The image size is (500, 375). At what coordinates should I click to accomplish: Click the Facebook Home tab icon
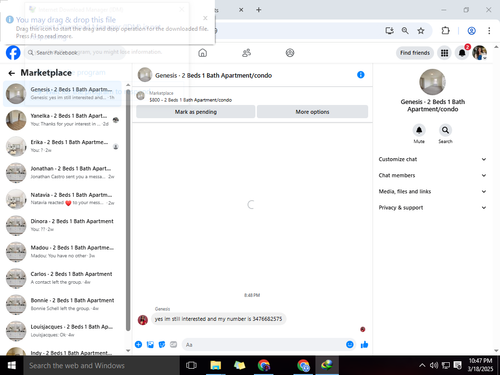pos(202,53)
